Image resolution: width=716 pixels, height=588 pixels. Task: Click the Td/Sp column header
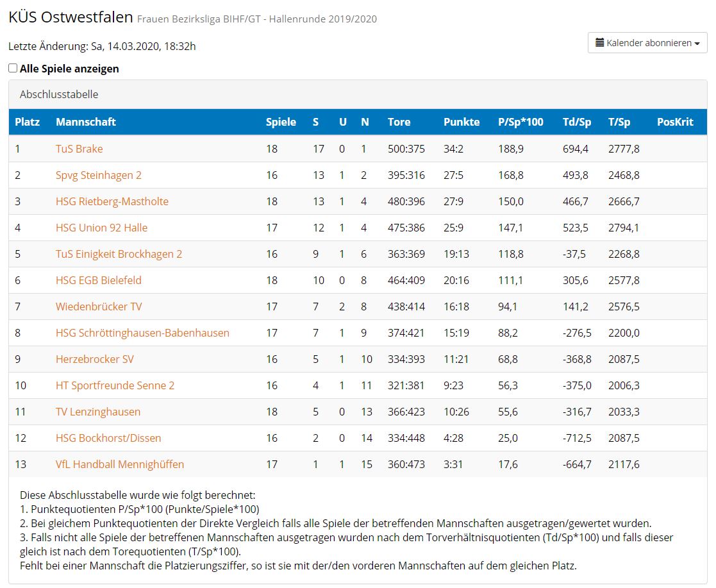[x=577, y=122]
